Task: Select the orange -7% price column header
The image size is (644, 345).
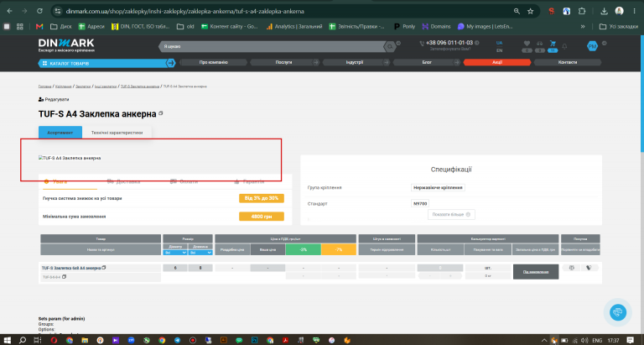Action: (339, 249)
